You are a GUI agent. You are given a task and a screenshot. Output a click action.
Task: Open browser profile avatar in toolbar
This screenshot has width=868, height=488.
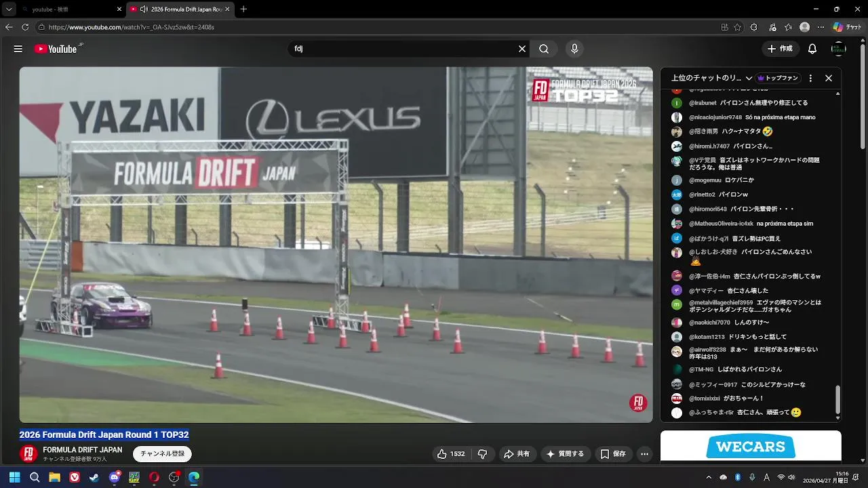coord(804,27)
